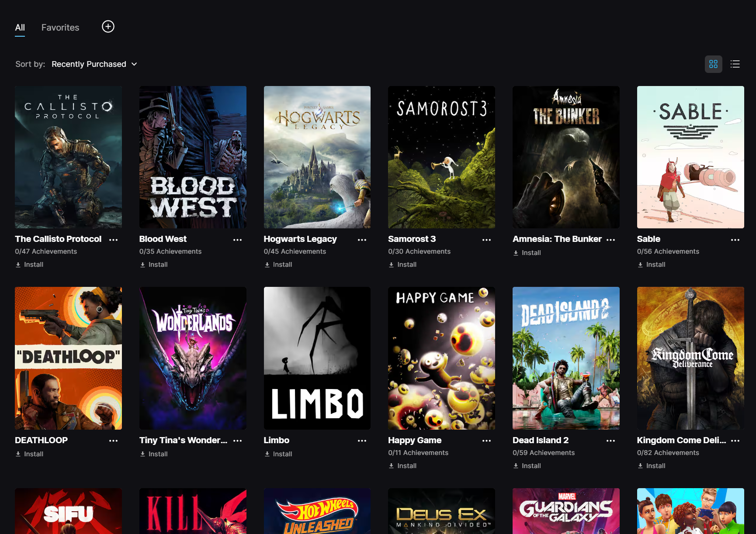Open Hogwarts Legacy cover art
This screenshot has width=756, height=534.
pyautogui.click(x=317, y=157)
